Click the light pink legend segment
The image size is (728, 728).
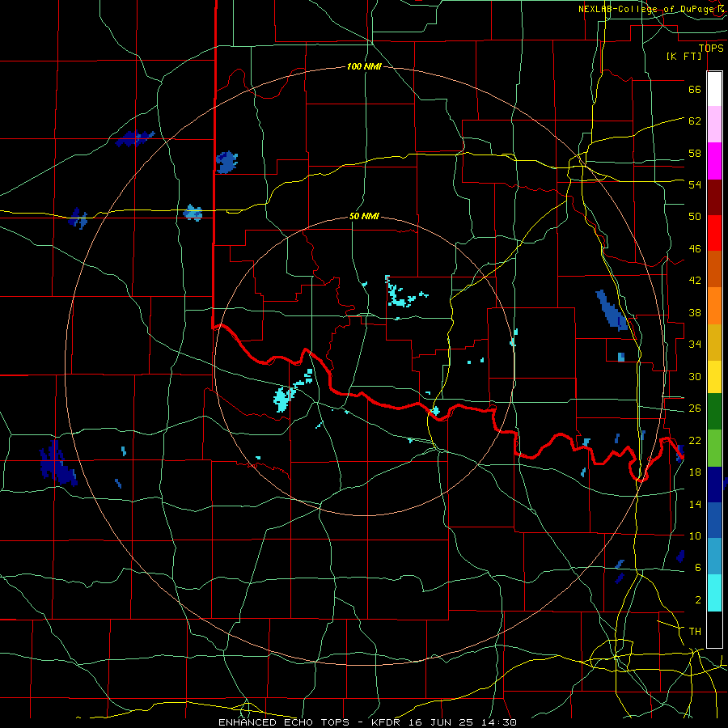(714, 125)
